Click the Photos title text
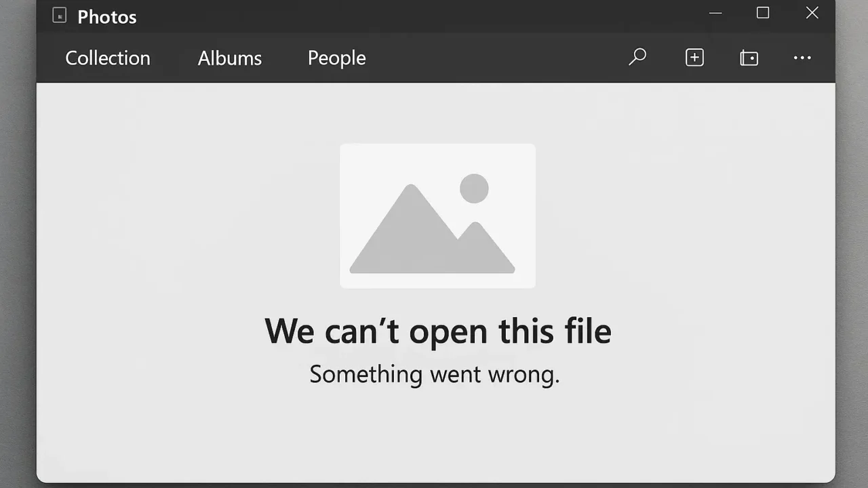This screenshot has width=868, height=488. click(107, 17)
